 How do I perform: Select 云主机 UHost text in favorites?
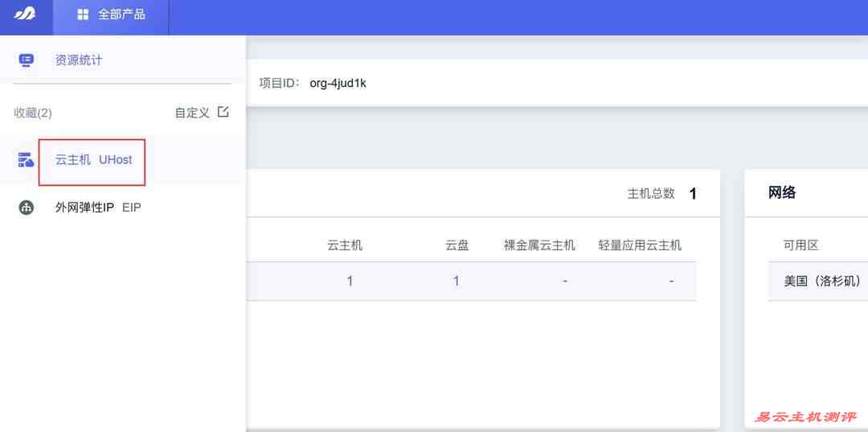click(93, 159)
